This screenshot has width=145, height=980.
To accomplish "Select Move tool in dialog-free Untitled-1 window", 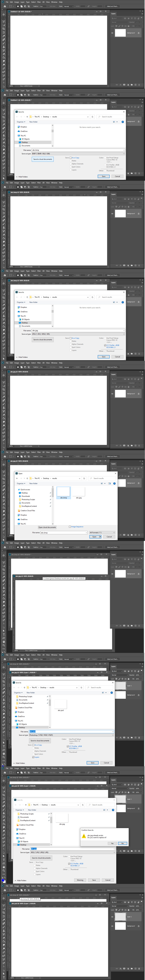I will point(4,14).
